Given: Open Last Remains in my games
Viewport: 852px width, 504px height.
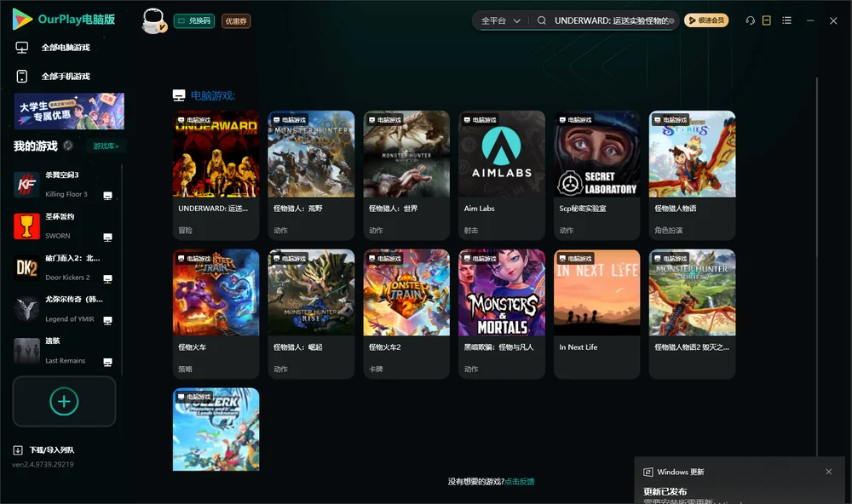Looking at the screenshot, I should coord(64,350).
